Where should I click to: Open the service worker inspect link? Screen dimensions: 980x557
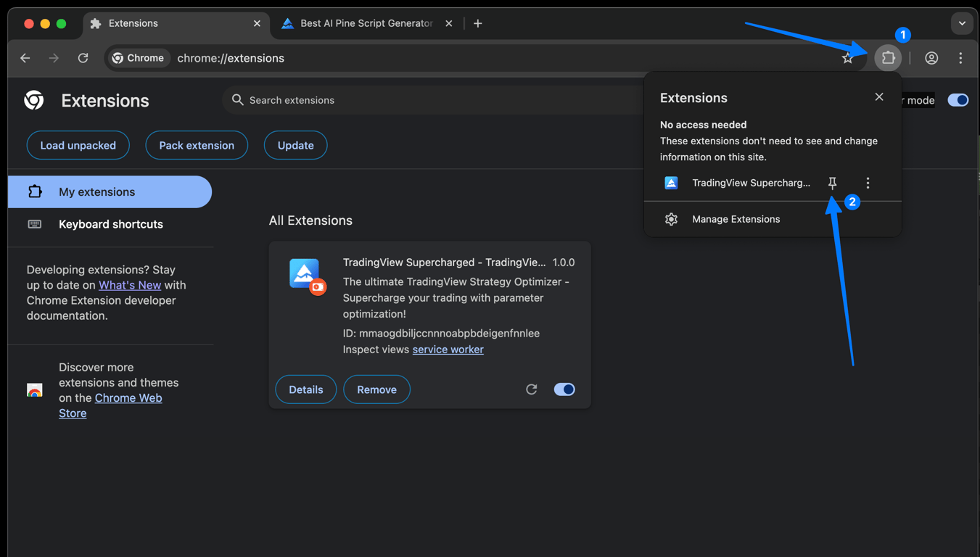pyautogui.click(x=448, y=350)
